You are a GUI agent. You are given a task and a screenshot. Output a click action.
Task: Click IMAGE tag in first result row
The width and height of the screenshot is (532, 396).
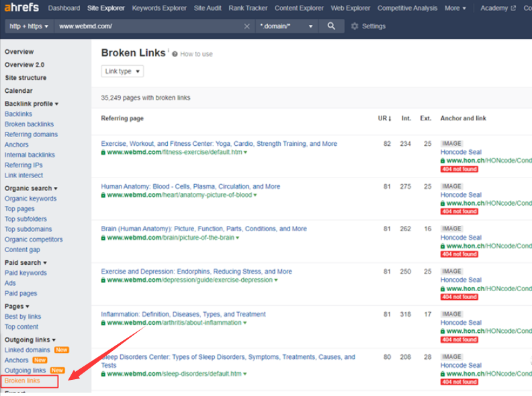point(451,144)
